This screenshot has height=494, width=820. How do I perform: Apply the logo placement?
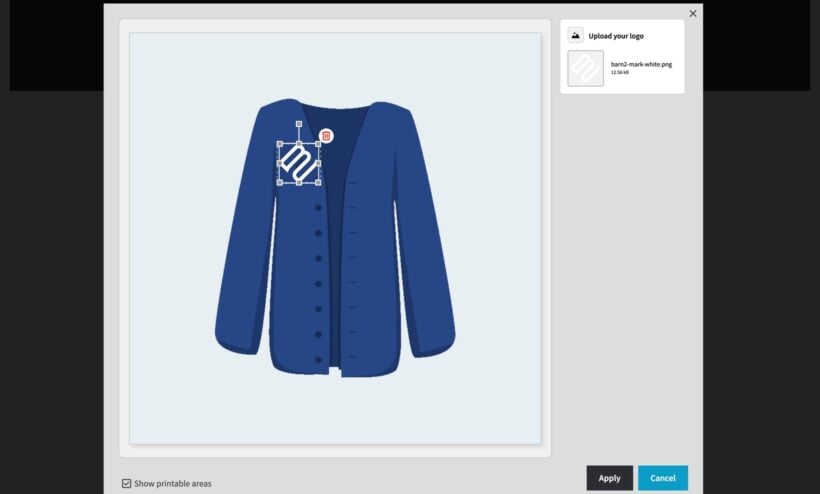tap(609, 478)
